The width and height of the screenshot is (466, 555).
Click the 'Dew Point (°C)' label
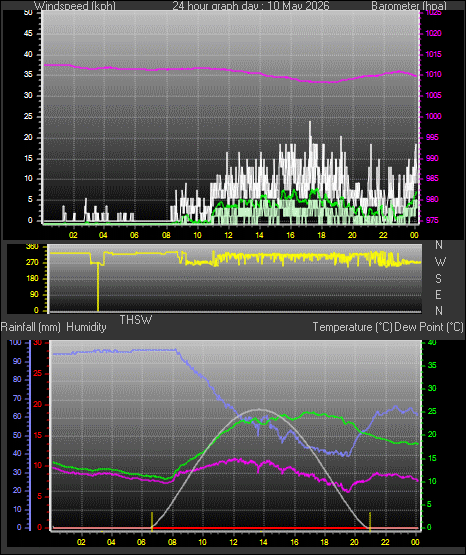tap(429, 327)
